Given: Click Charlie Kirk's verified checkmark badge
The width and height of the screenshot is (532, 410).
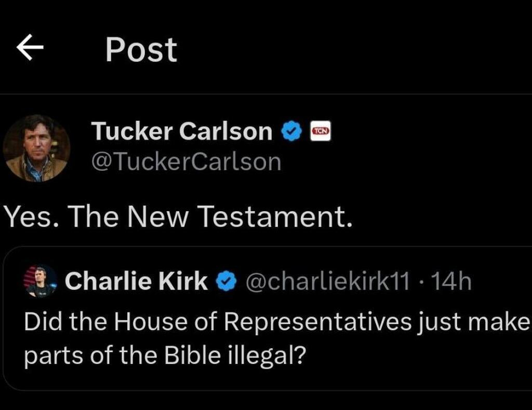Looking at the screenshot, I should pos(224,282).
